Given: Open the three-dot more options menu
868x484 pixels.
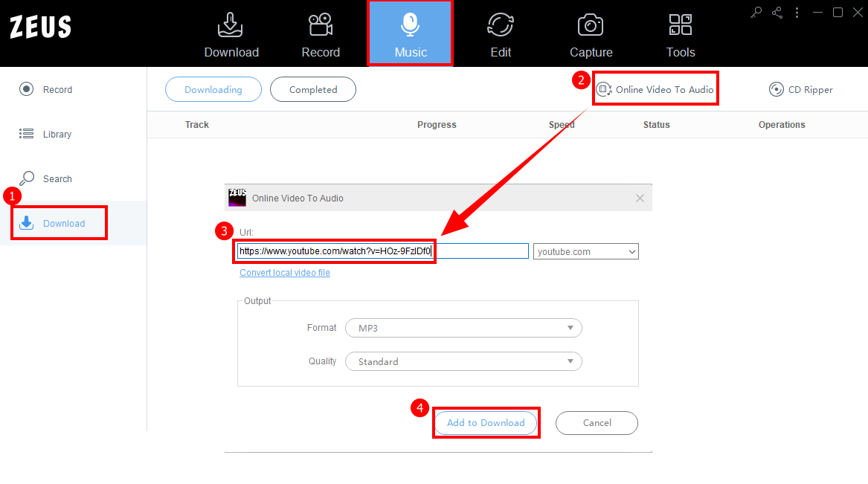Looking at the screenshot, I should (x=797, y=12).
